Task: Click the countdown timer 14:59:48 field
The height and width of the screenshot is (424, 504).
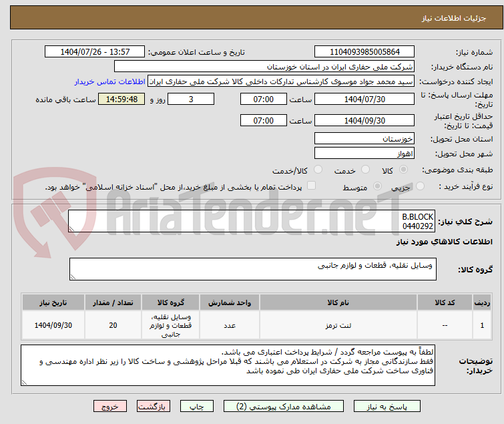Action: (121, 99)
